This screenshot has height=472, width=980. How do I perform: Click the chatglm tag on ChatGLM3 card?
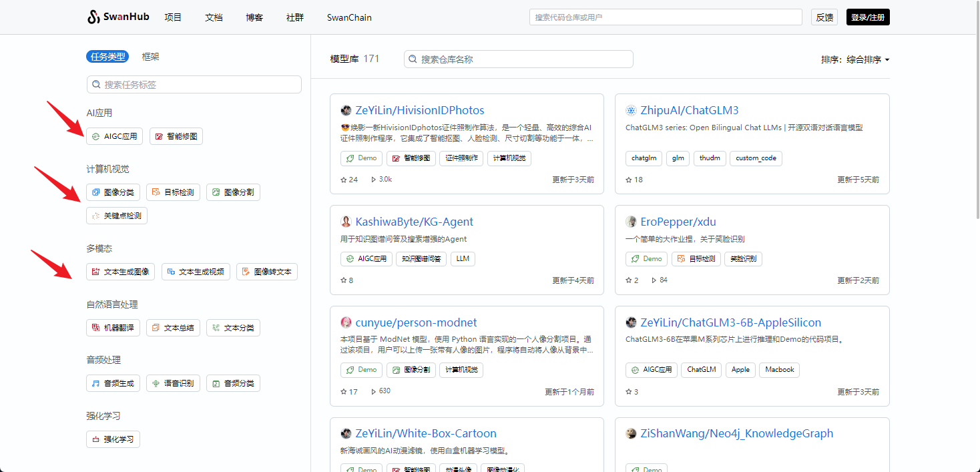click(644, 158)
